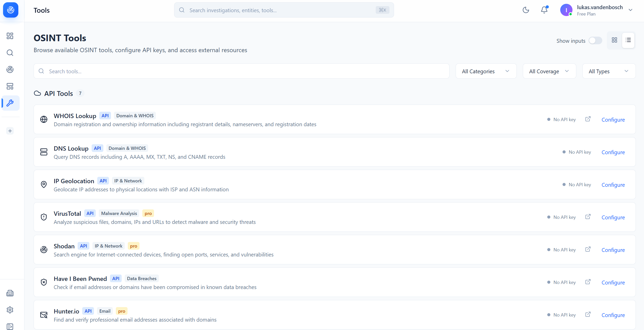Select the search icon in the left sidebar

pyautogui.click(x=10, y=53)
